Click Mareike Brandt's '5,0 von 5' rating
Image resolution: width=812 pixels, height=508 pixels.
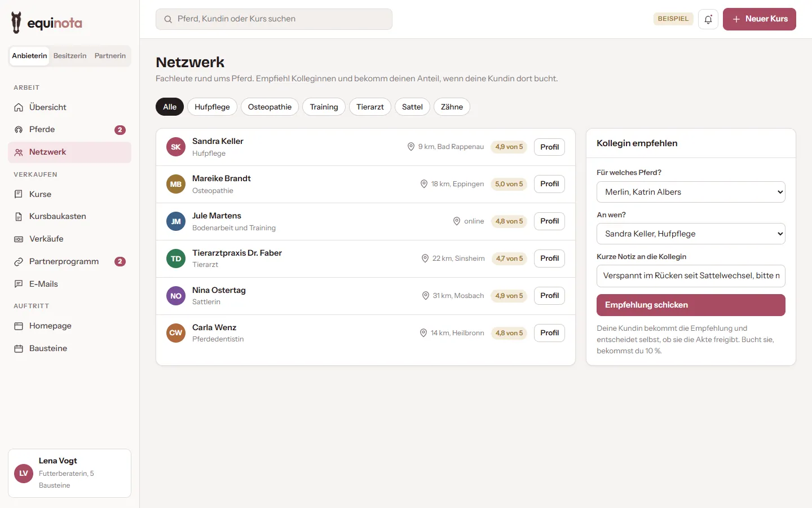tap(509, 184)
